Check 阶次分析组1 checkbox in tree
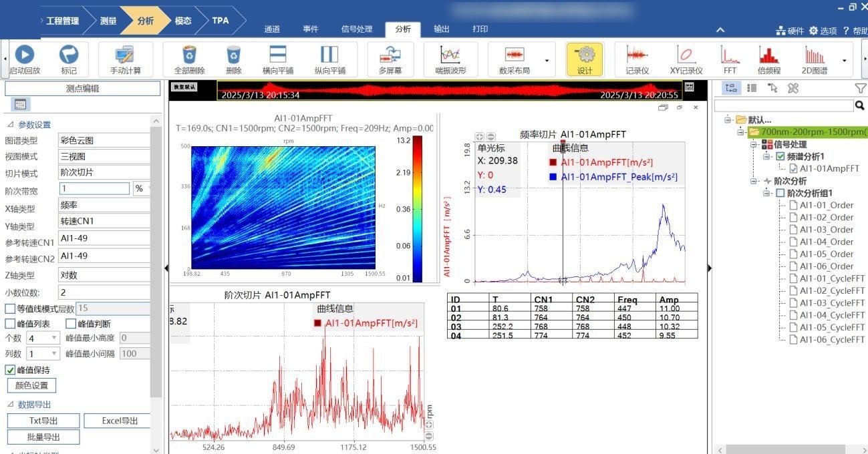Viewport: 868px width, 454px height. point(780,193)
